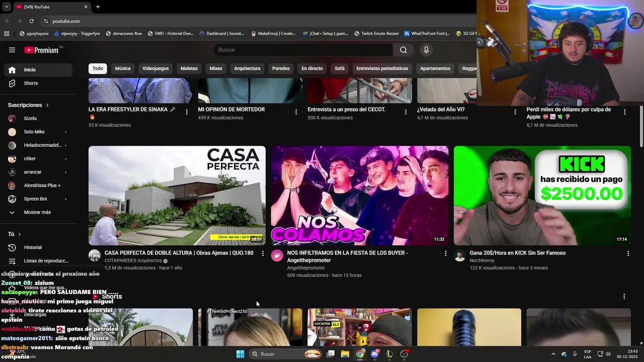Click the Windows taskbar Buscar search box
644x362 pixels.
click(285, 354)
